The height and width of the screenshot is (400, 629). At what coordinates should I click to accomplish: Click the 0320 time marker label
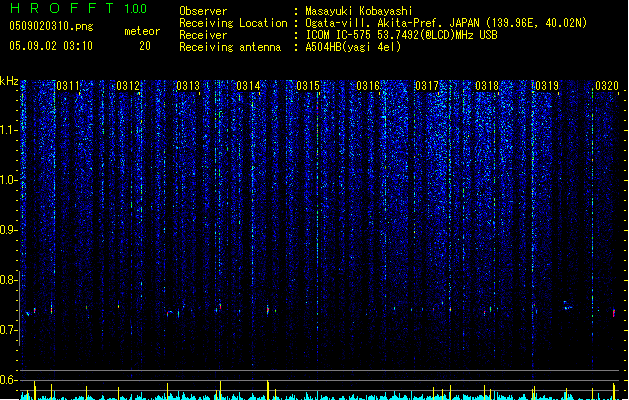(607, 86)
